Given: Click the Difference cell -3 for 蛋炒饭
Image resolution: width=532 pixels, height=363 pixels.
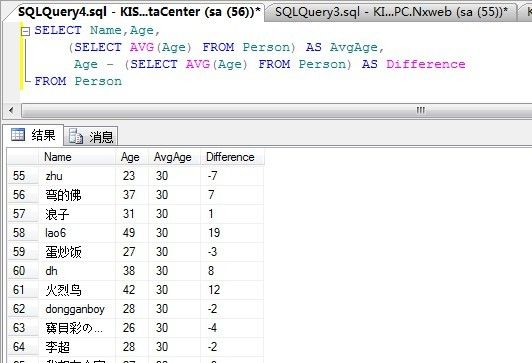Looking at the screenshot, I should [232, 252].
